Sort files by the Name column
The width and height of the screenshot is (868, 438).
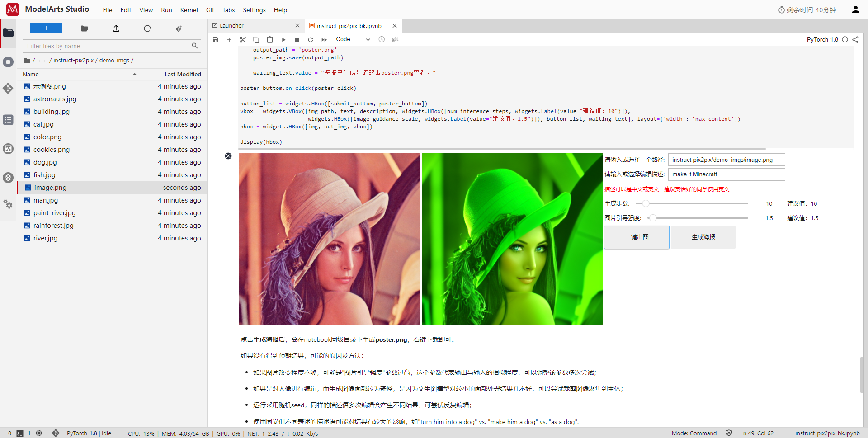(x=80, y=74)
